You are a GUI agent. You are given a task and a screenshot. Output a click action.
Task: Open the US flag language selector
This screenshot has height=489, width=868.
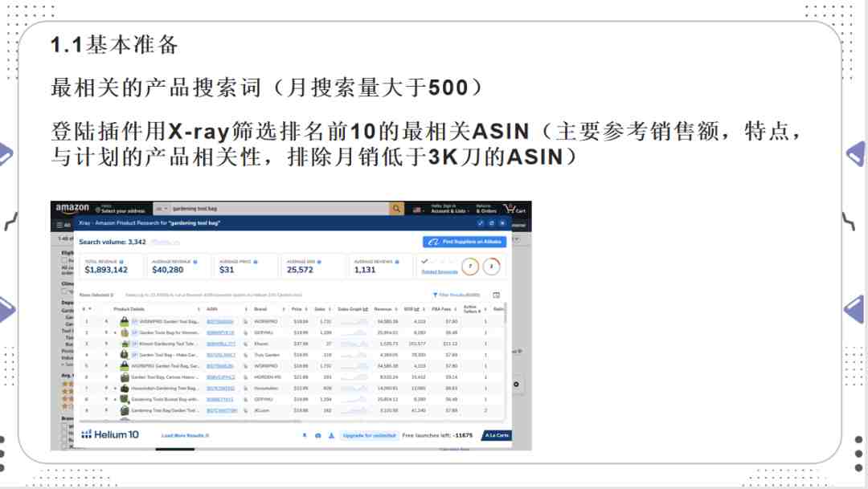(418, 210)
